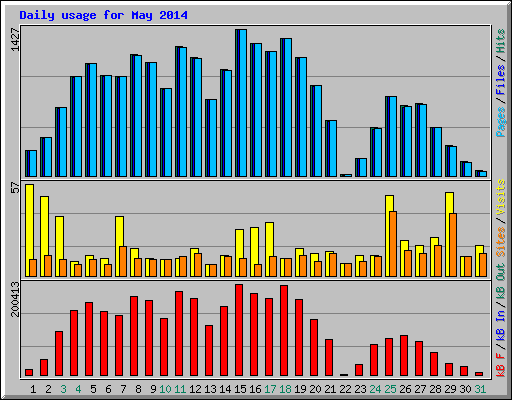512x400 pixels.
Task: Click the yellow 'Visits' legend label
Action: click(x=501, y=197)
